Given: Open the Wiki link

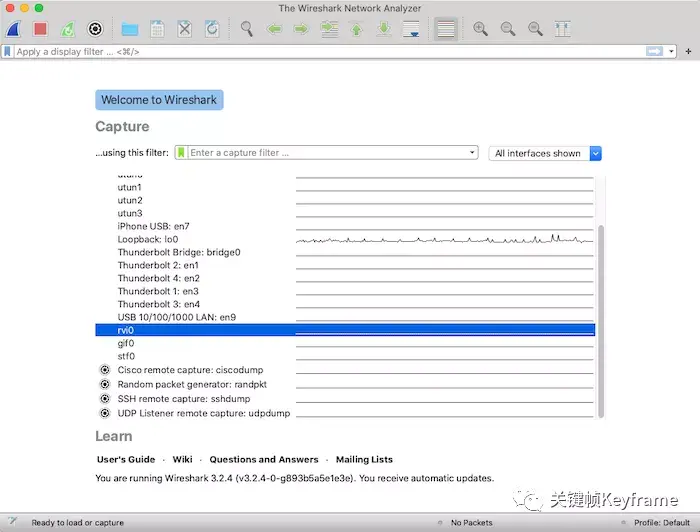Looking at the screenshot, I should 183,459.
